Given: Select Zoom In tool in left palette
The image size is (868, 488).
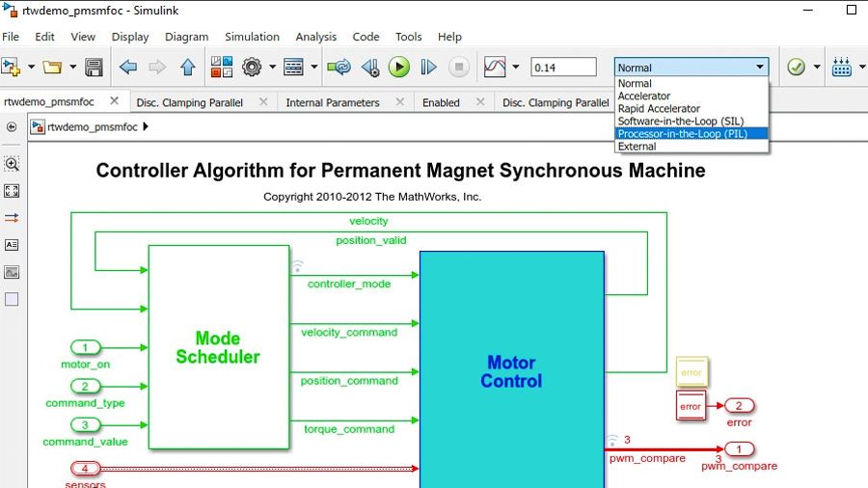Looking at the screenshot, I should [12, 164].
